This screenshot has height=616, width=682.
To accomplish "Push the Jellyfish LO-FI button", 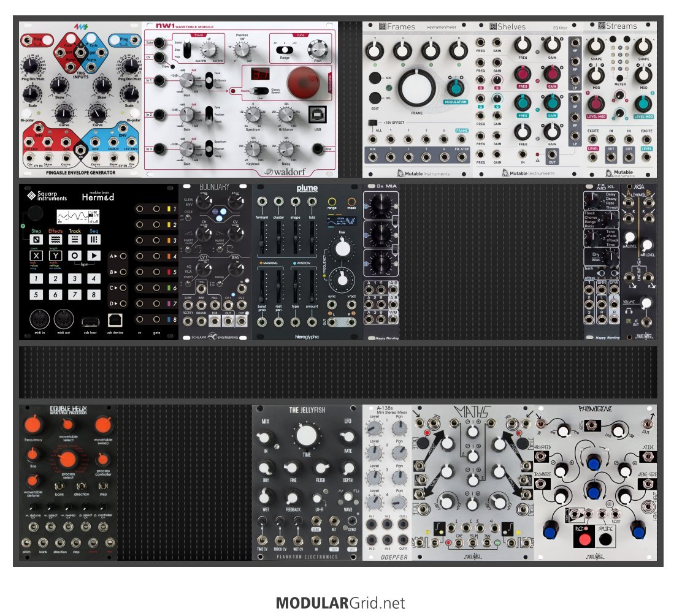I will (318, 499).
